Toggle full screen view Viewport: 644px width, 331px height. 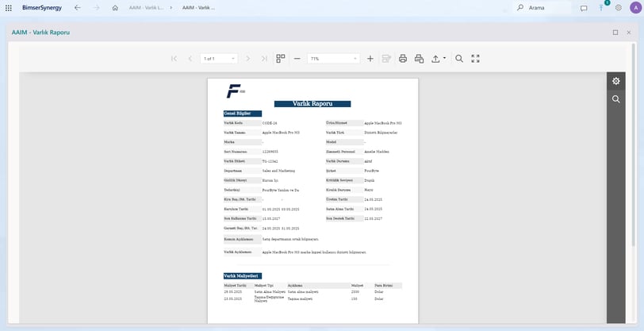tap(475, 59)
